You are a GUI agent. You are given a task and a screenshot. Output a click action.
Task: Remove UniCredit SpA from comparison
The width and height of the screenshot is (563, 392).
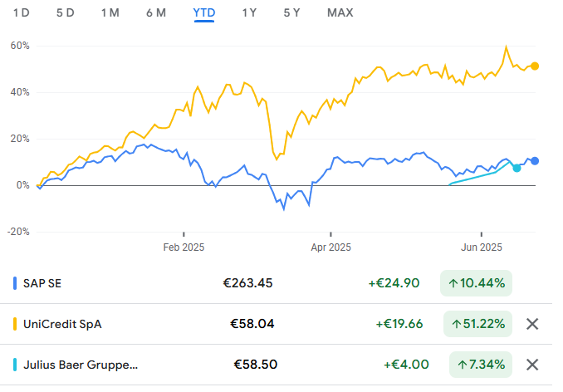pos(532,324)
